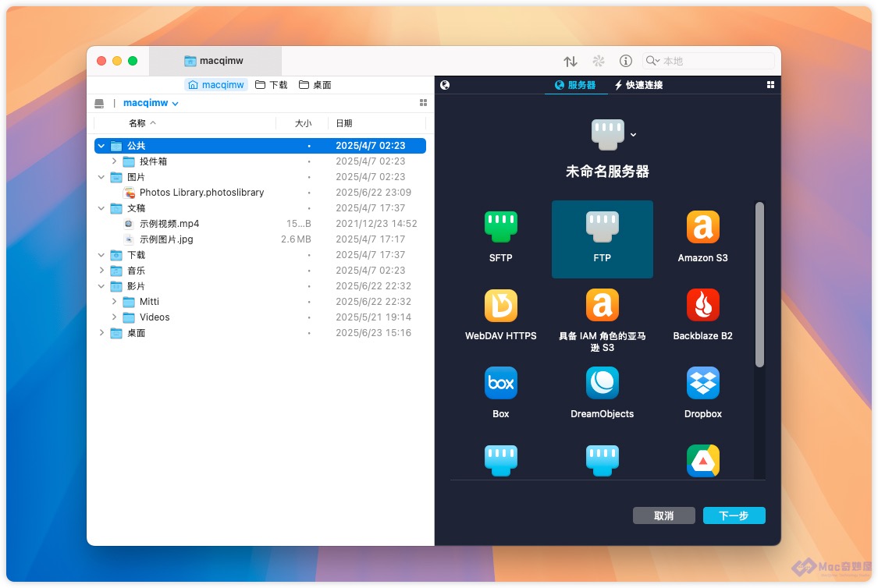This screenshot has width=878, height=588.
Task: Click date 2025/6/23 15:16
Action: click(x=374, y=333)
